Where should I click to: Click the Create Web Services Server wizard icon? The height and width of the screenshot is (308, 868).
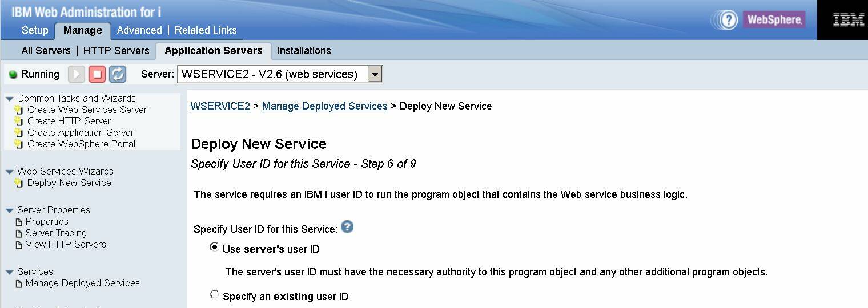pos(19,110)
